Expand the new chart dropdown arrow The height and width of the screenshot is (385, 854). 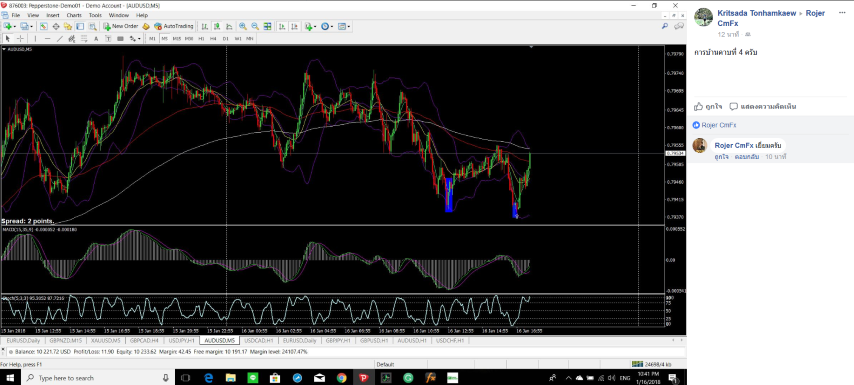click(15, 26)
